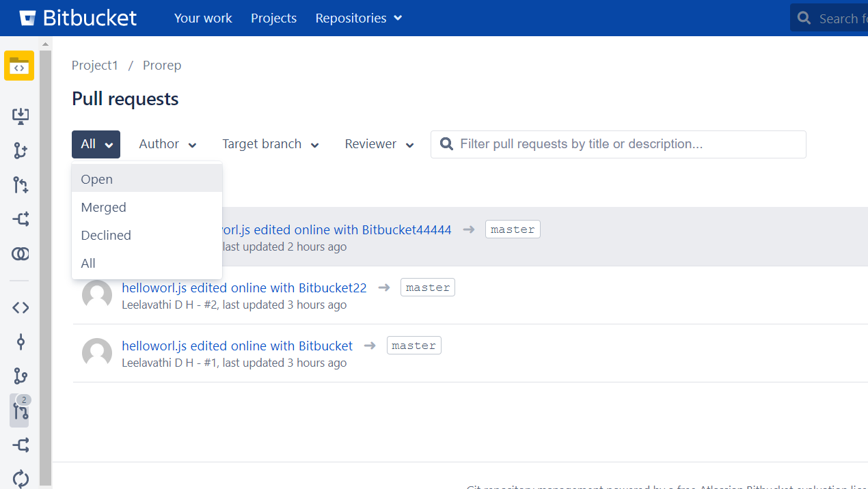868x489 pixels.
Task: Open the Branches icon in the sidebar
Action: [21, 376]
